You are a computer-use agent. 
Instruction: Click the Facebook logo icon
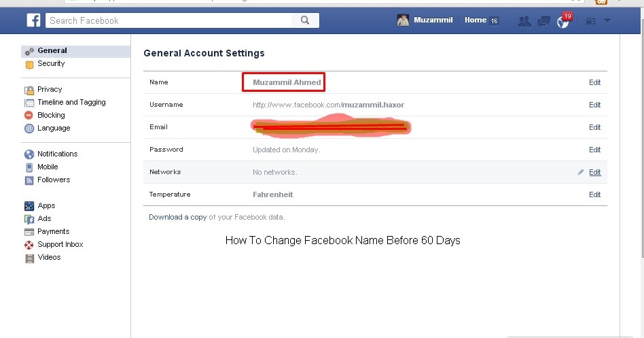point(33,20)
